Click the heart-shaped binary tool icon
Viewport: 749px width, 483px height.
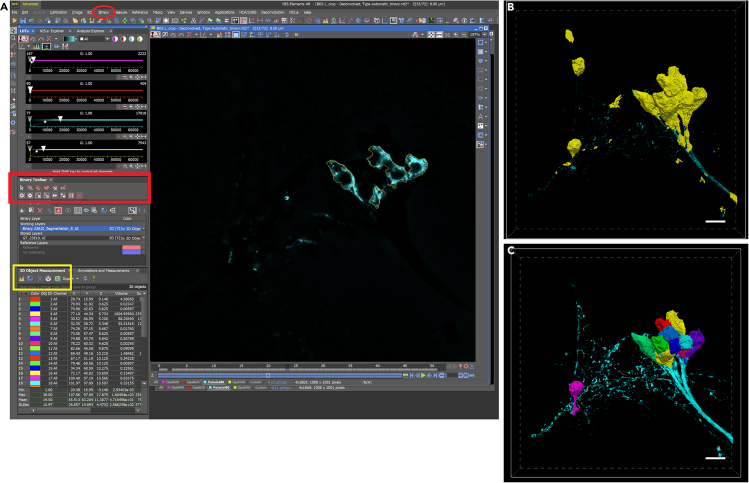click(46, 188)
